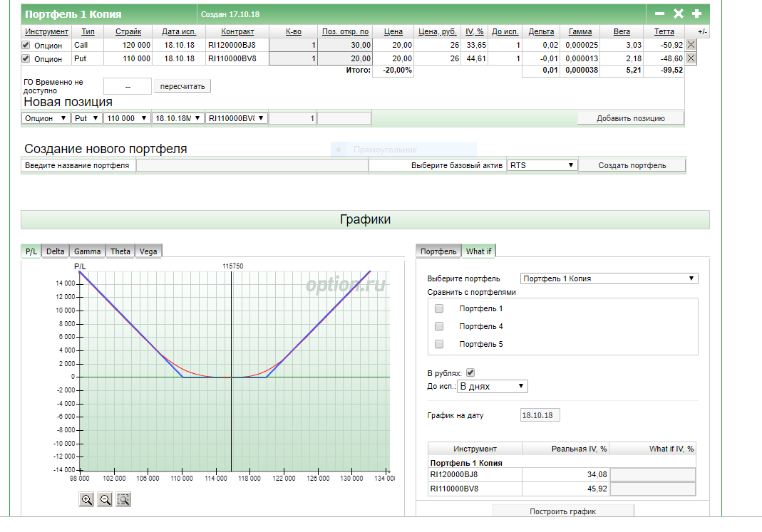Edit quantity field in Put row

(293, 58)
